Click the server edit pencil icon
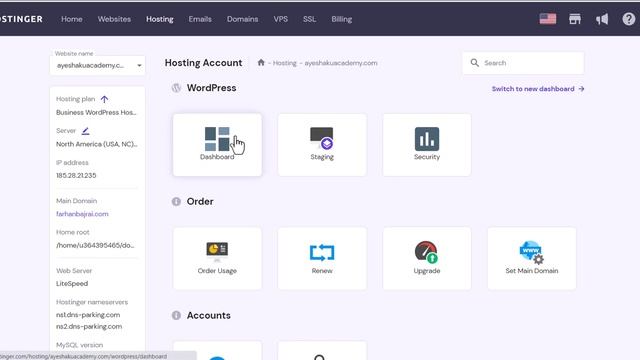Image resolution: width=640 pixels, height=360 pixels. pyautogui.click(x=85, y=131)
